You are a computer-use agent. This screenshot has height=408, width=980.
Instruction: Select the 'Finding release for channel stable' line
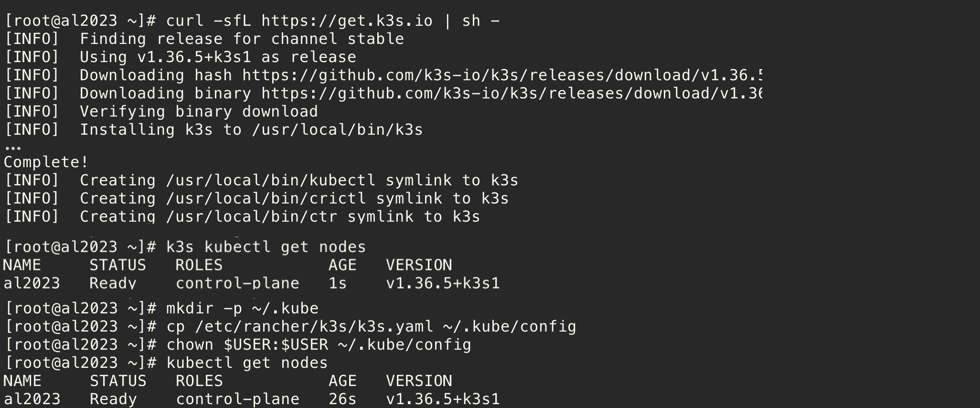[242, 39]
